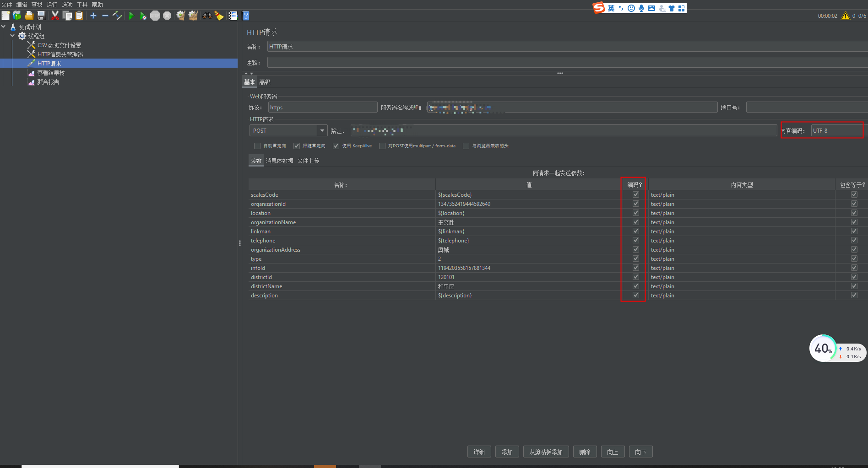The image size is (868, 468).
Task: Enable the 与浏览器兼容的头 checkbox
Action: tap(466, 146)
